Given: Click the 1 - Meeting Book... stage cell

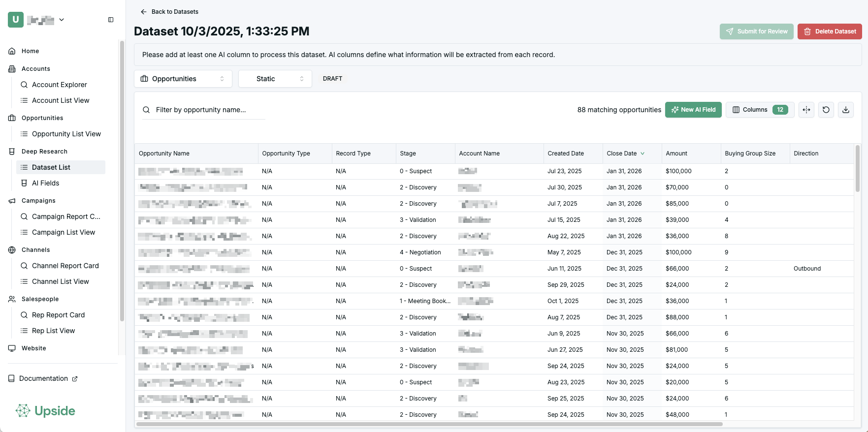Looking at the screenshot, I should coord(425,301).
